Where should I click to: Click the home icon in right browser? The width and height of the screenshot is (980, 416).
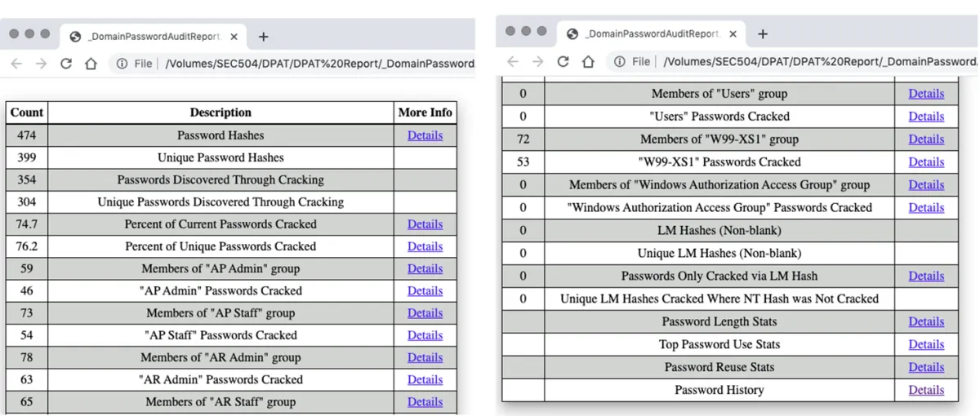point(587,61)
